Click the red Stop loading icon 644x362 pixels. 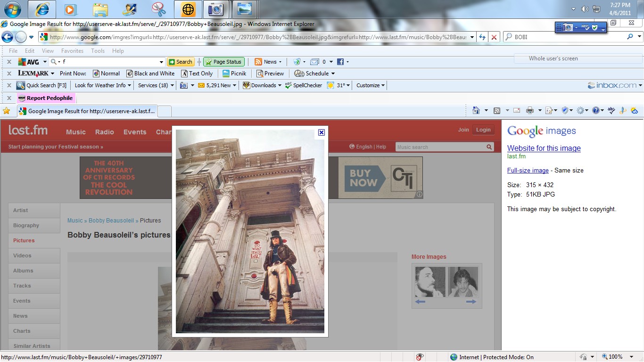coord(494,37)
